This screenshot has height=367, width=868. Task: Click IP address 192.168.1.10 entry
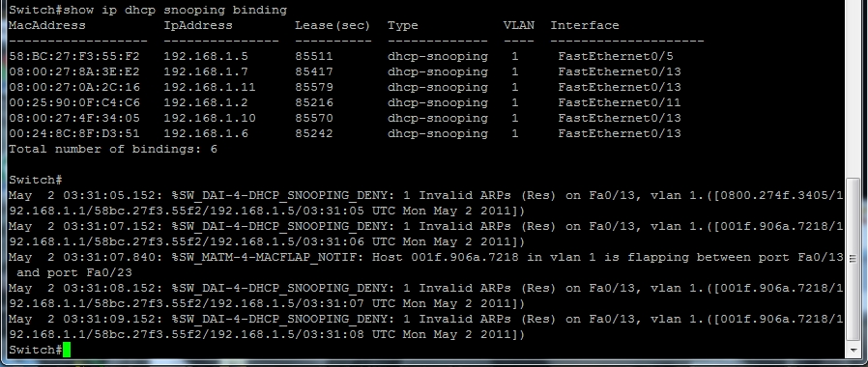pos(209,118)
